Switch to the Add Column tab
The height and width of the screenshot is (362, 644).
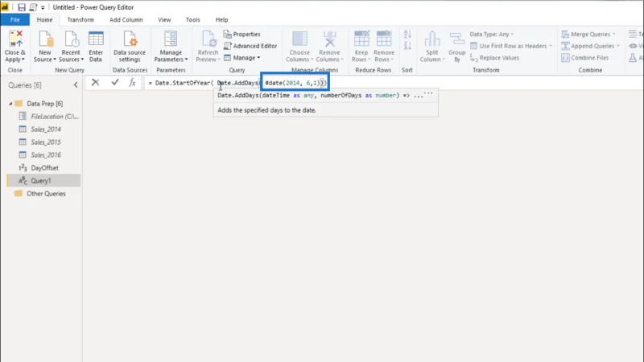click(126, 19)
